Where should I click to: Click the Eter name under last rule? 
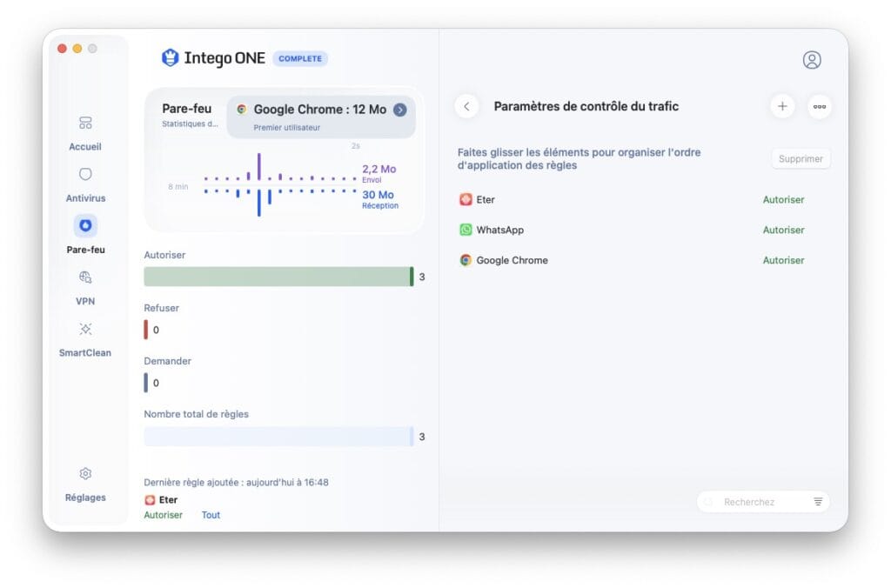168,500
